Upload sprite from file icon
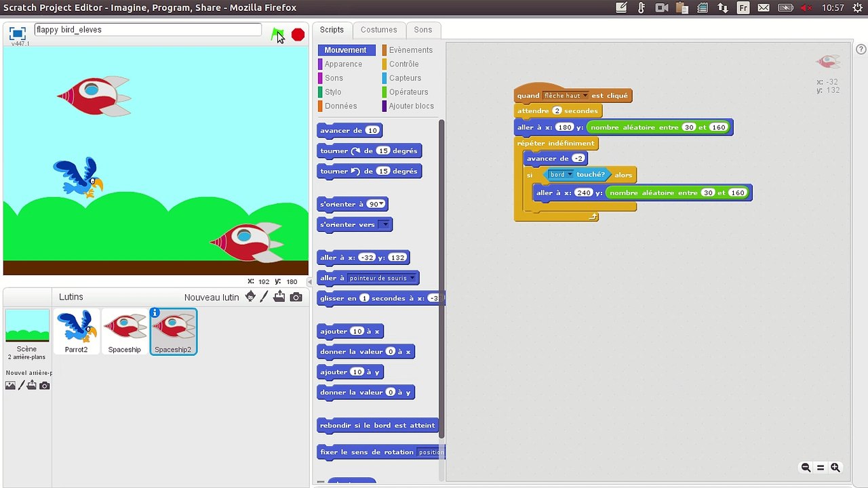The height and width of the screenshot is (488, 868). pyautogui.click(x=279, y=297)
